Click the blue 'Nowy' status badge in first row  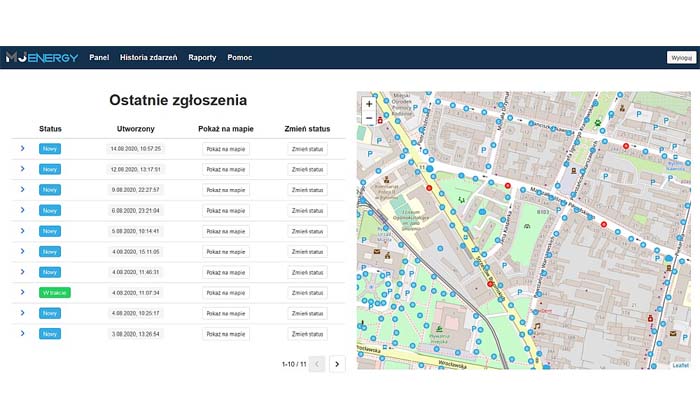point(50,148)
